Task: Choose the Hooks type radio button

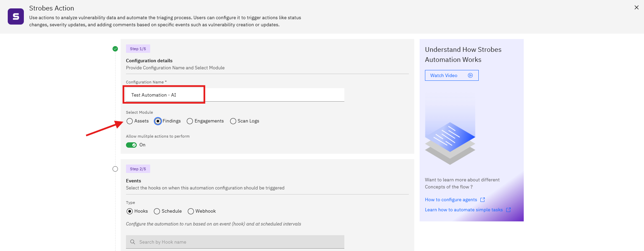Action: [x=130, y=211]
